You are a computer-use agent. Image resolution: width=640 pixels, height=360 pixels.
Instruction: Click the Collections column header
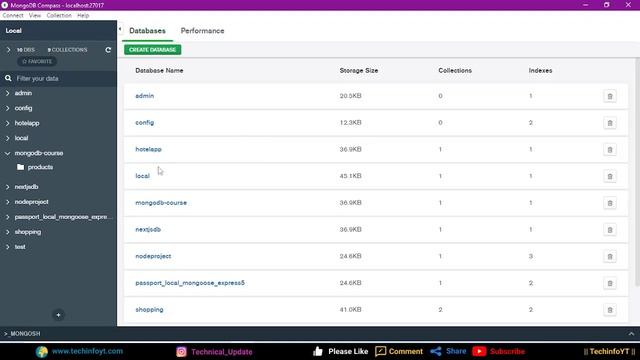point(455,71)
